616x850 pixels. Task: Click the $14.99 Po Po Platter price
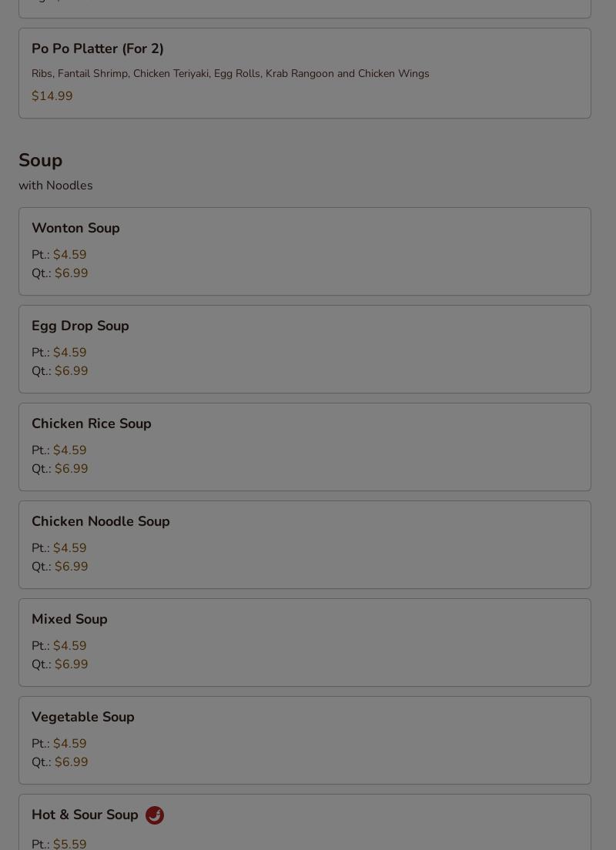(x=52, y=96)
